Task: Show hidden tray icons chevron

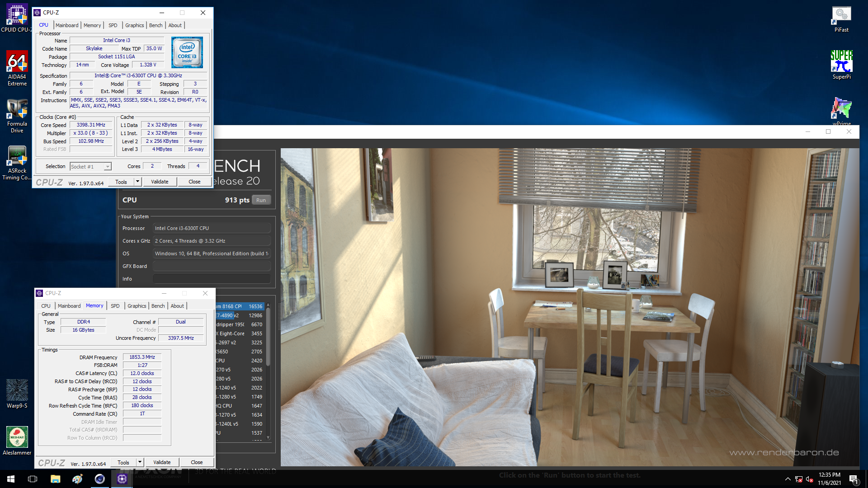Action: pyautogui.click(x=788, y=479)
